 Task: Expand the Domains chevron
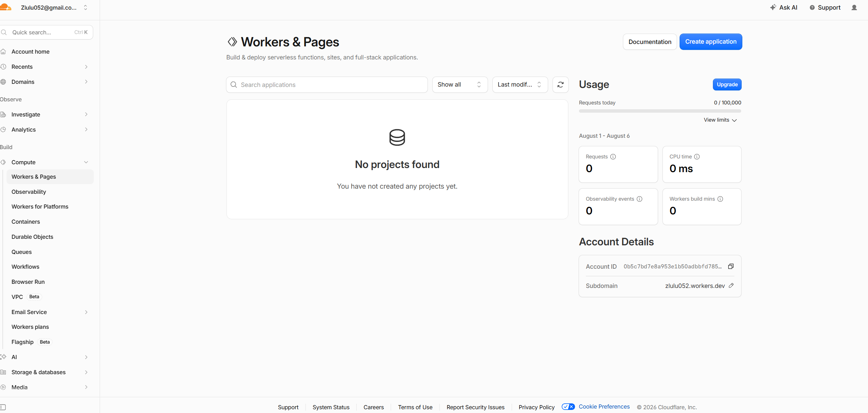86,82
